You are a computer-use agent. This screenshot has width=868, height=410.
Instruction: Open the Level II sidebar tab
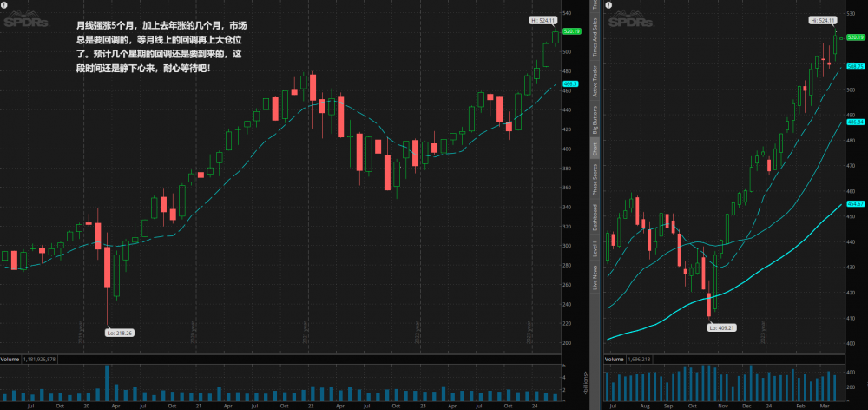coord(595,248)
